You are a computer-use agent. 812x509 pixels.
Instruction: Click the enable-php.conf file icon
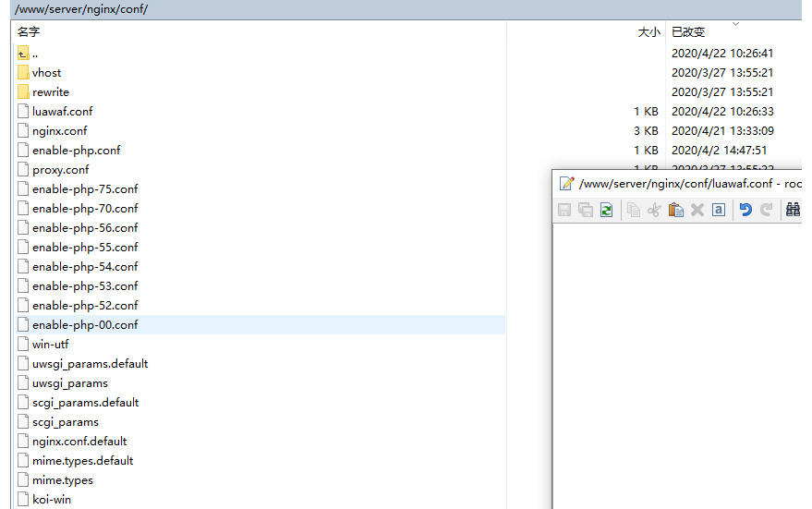tap(23, 151)
